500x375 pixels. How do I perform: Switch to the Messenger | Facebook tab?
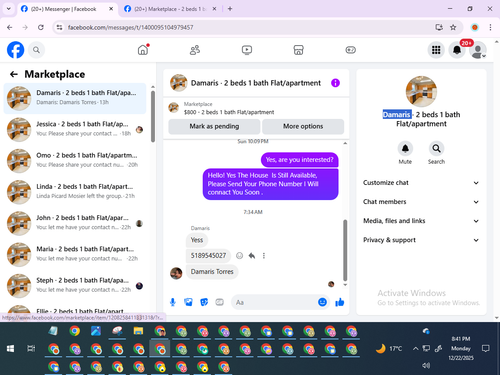coord(63,9)
